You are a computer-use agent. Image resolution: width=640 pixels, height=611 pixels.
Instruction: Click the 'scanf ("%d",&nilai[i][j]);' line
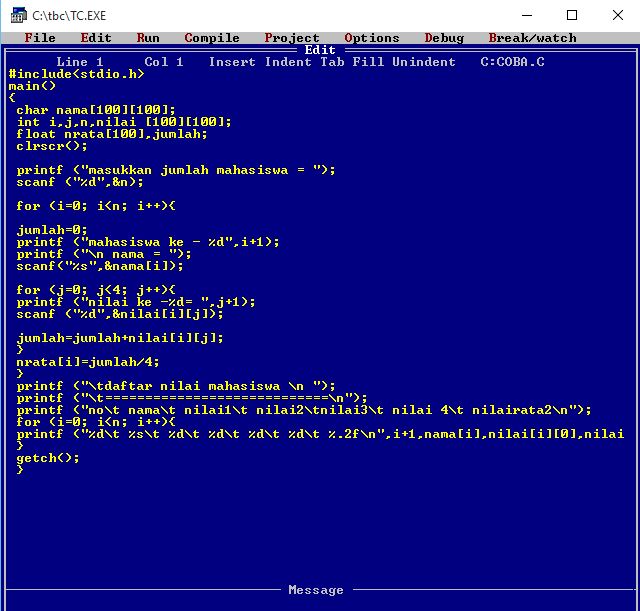point(120,314)
